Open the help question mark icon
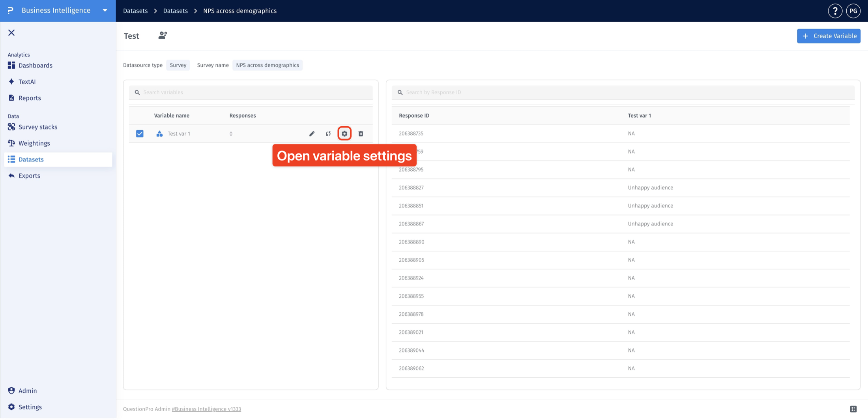The image size is (868, 420). click(835, 11)
